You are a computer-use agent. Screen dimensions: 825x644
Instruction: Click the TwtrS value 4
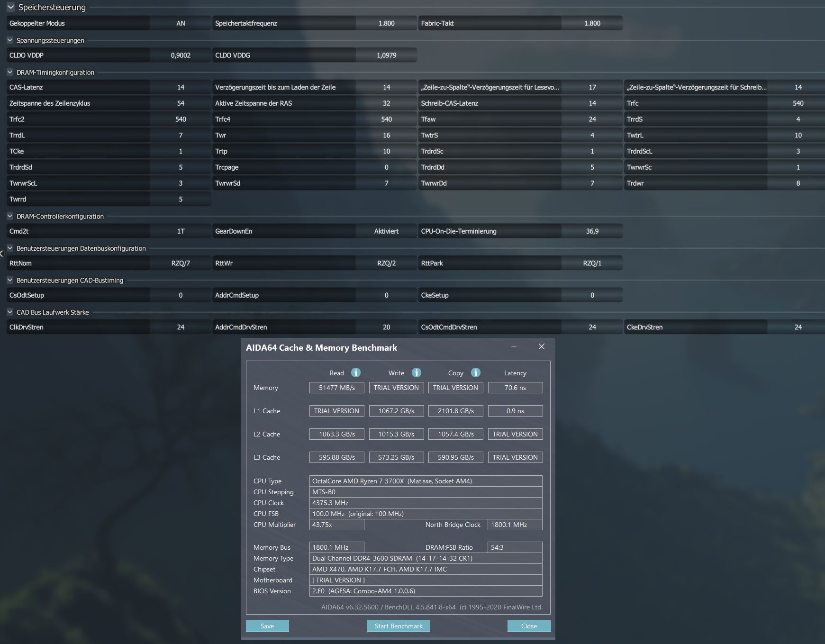point(592,136)
